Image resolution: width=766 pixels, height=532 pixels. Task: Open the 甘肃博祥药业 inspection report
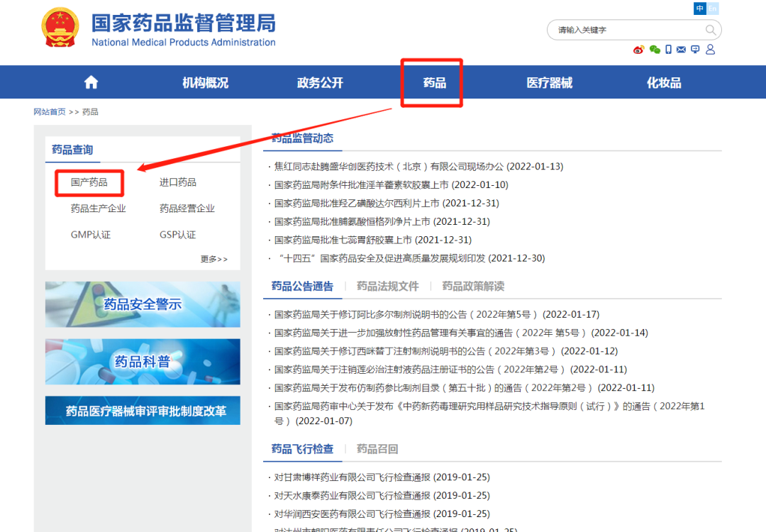coord(382,477)
